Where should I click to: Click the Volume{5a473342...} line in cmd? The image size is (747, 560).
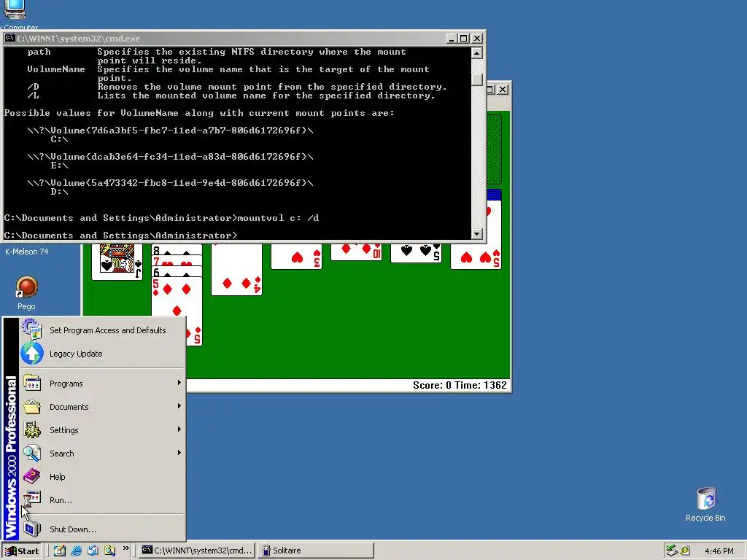point(170,182)
